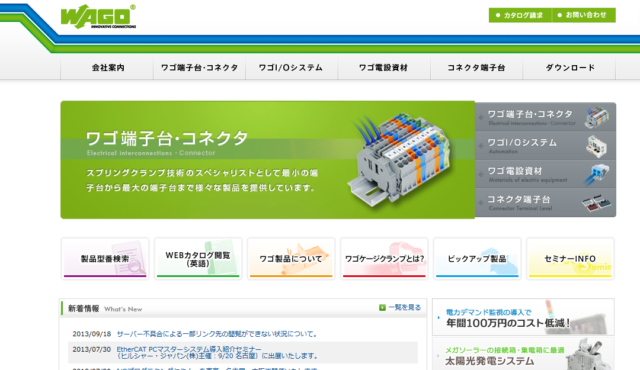Open WEBカタログ閲覧(英語) tile
Viewport: 640px width, 370px height.
(x=198, y=259)
